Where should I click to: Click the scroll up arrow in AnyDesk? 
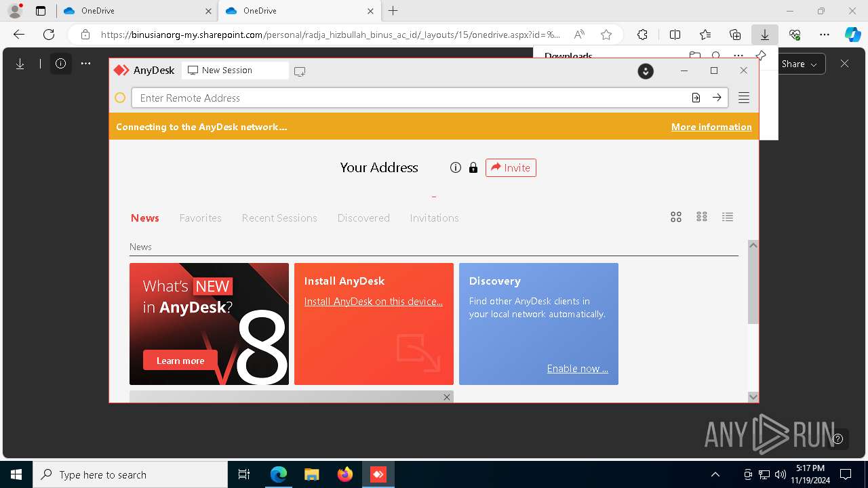point(753,245)
